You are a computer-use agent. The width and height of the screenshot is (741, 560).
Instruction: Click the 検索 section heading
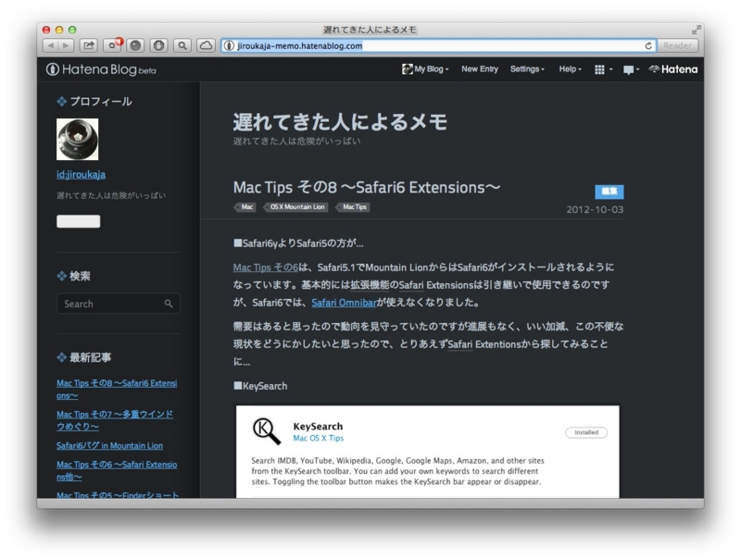coord(73,276)
